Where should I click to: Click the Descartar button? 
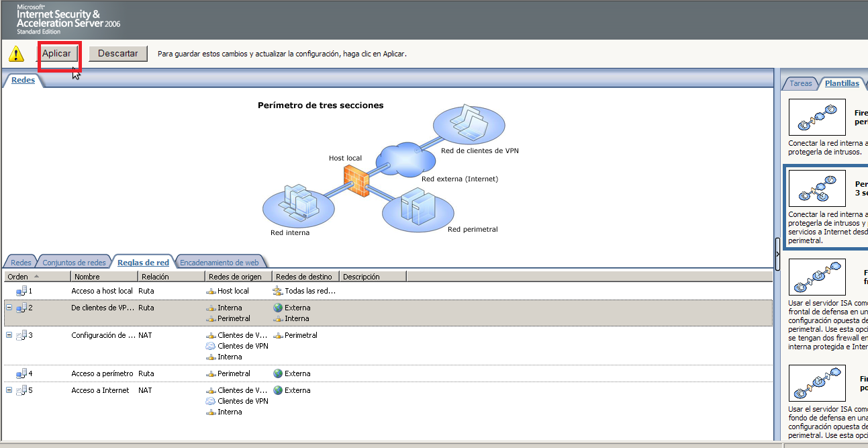click(x=117, y=53)
